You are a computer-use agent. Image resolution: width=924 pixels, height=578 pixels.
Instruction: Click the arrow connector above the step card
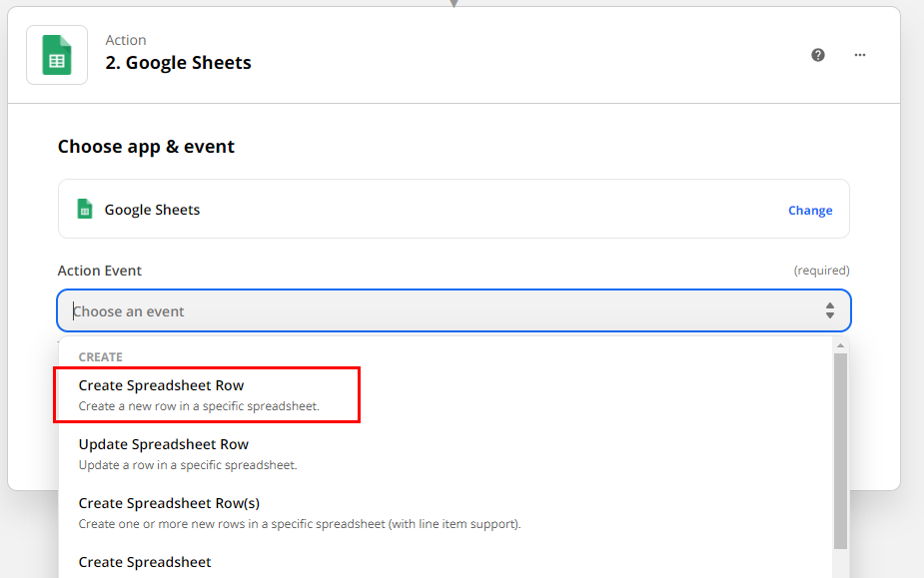454,4
